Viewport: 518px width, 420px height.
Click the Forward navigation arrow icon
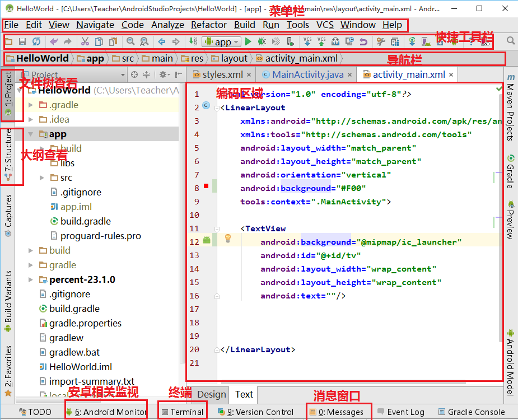coord(176,41)
